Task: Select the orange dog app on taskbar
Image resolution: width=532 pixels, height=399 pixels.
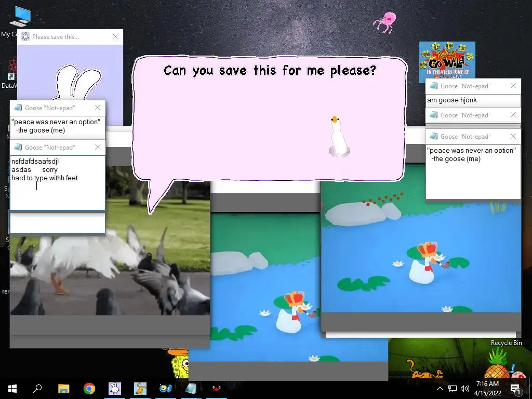Action: coord(140,388)
